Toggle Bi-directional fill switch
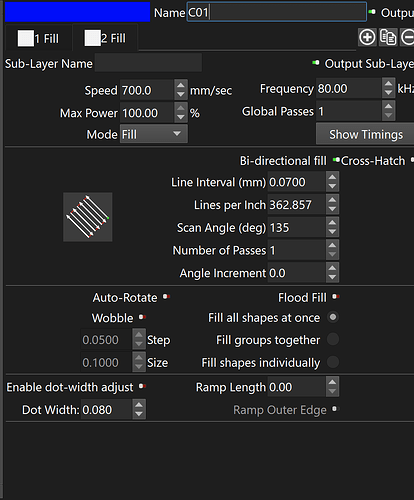This screenshot has width=414, height=500. [336, 160]
